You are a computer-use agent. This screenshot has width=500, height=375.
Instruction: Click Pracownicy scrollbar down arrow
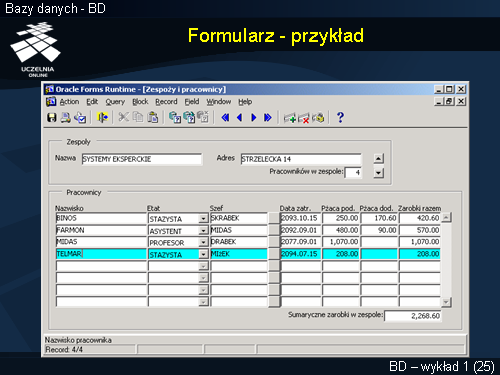click(446, 302)
